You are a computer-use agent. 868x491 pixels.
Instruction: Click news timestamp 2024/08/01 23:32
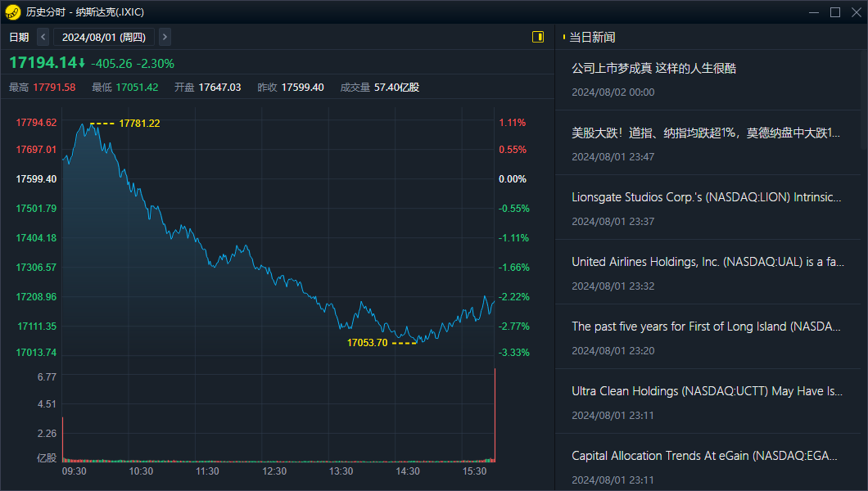click(x=613, y=286)
